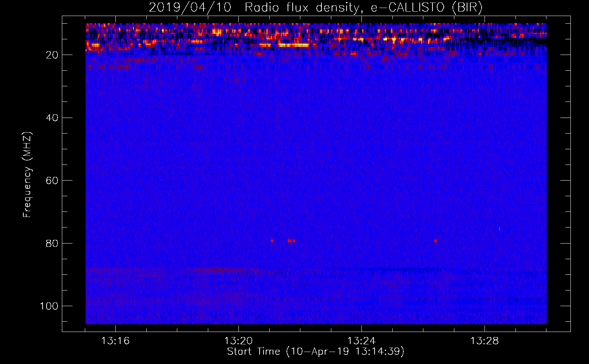Click the red spot near 80 MHz after 13:26
This screenshot has width=589, height=364.
click(x=435, y=241)
